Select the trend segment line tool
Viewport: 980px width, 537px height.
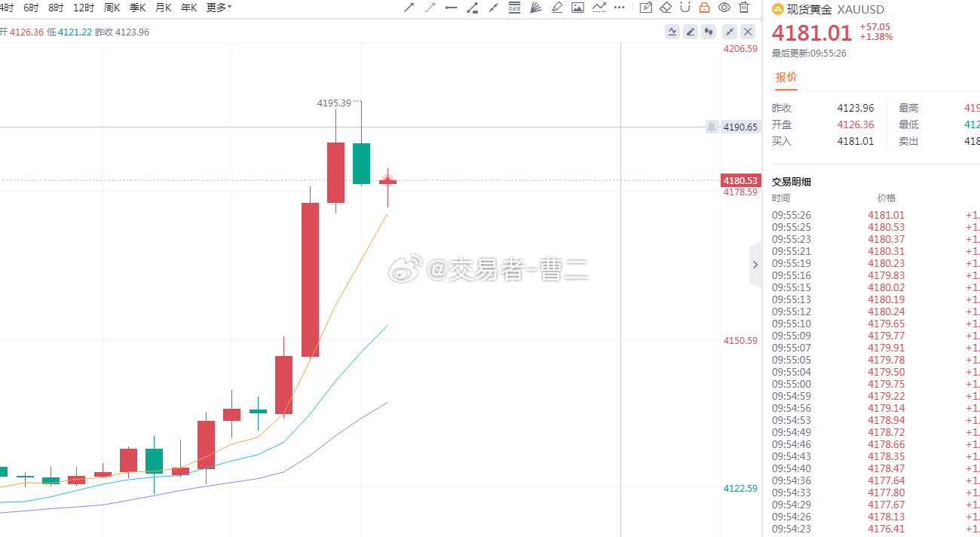[494, 8]
